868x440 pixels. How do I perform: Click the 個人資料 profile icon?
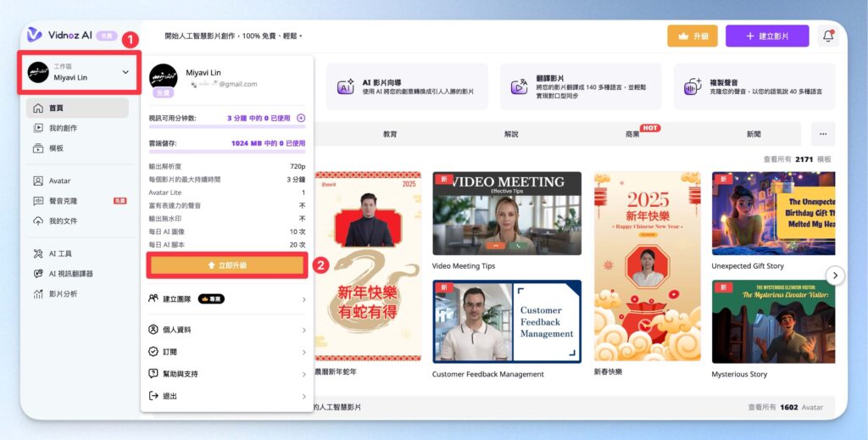click(x=153, y=329)
